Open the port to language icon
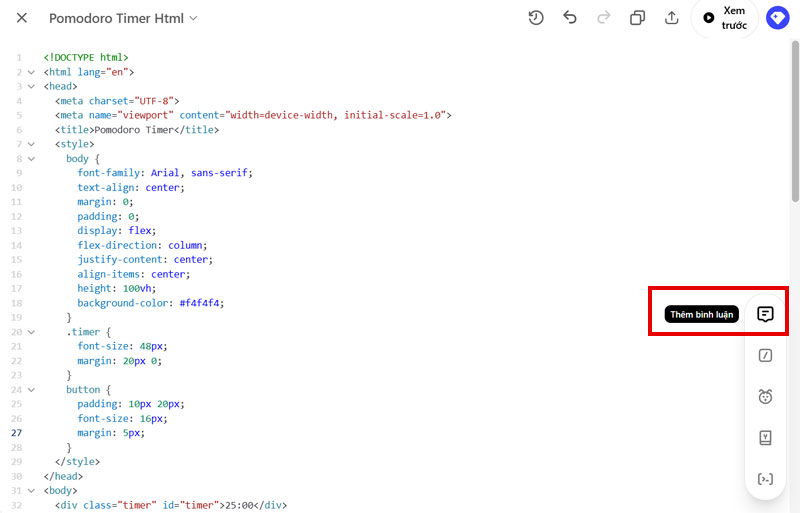 click(x=765, y=438)
